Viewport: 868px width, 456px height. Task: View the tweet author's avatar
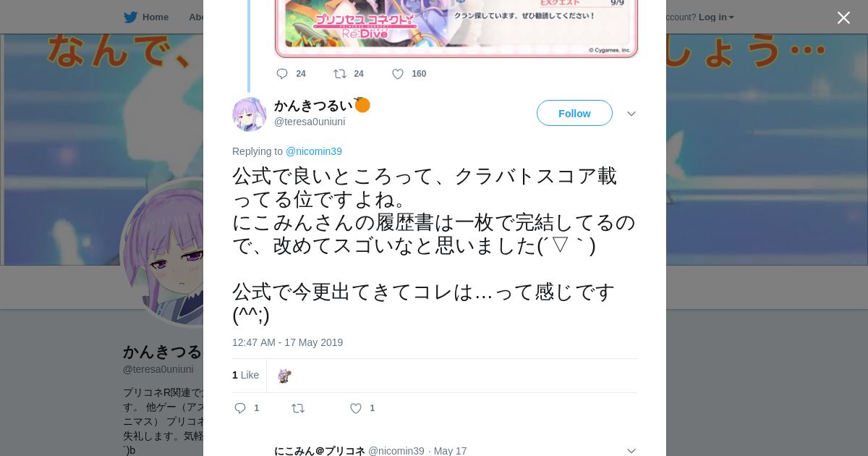pyautogui.click(x=250, y=114)
